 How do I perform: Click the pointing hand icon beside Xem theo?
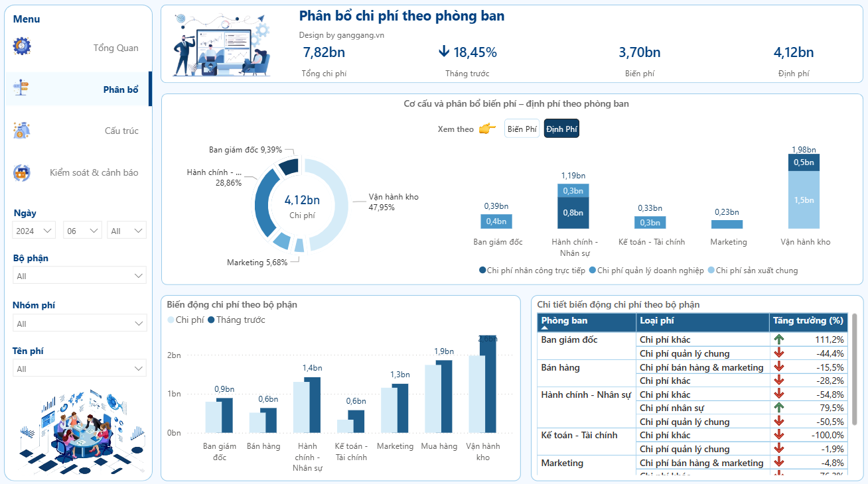[487, 129]
